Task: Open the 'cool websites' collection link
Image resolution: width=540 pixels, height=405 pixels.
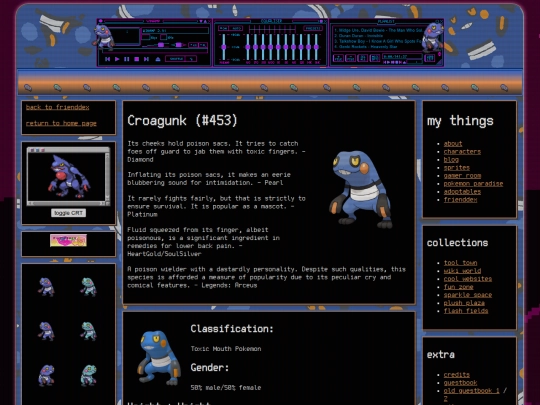Action: click(x=468, y=279)
